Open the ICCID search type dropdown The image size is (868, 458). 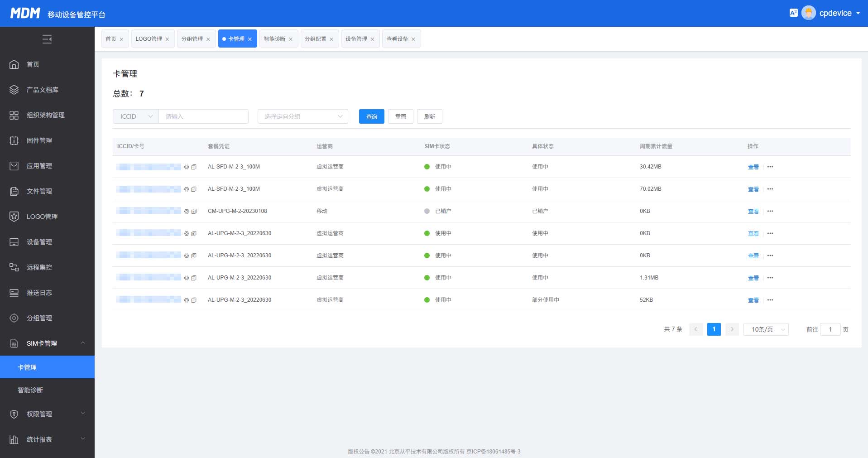136,116
